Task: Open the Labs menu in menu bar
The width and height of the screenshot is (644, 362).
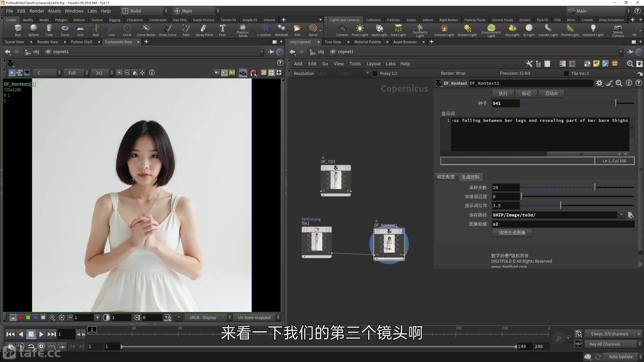Action: click(92, 11)
